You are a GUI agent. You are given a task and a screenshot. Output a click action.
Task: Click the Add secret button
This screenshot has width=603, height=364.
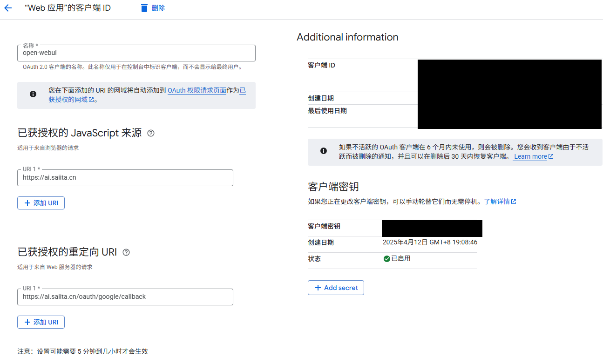tap(336, 288)
